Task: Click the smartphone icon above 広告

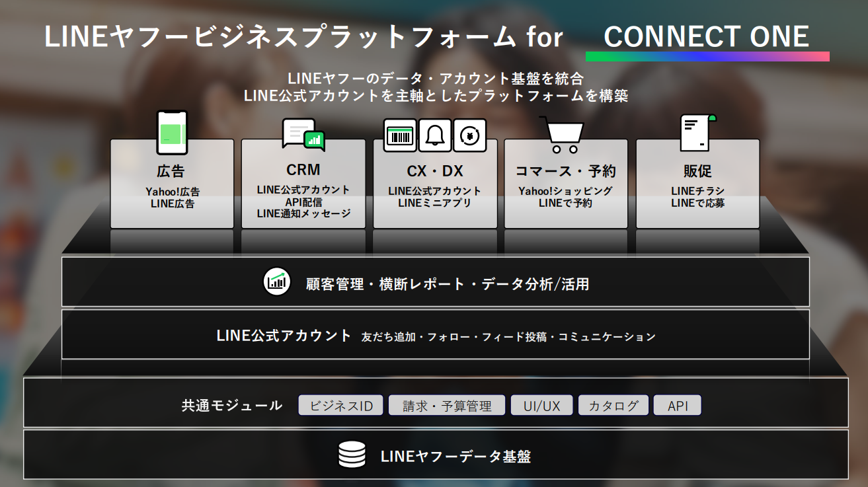Action: coord(172,132)
